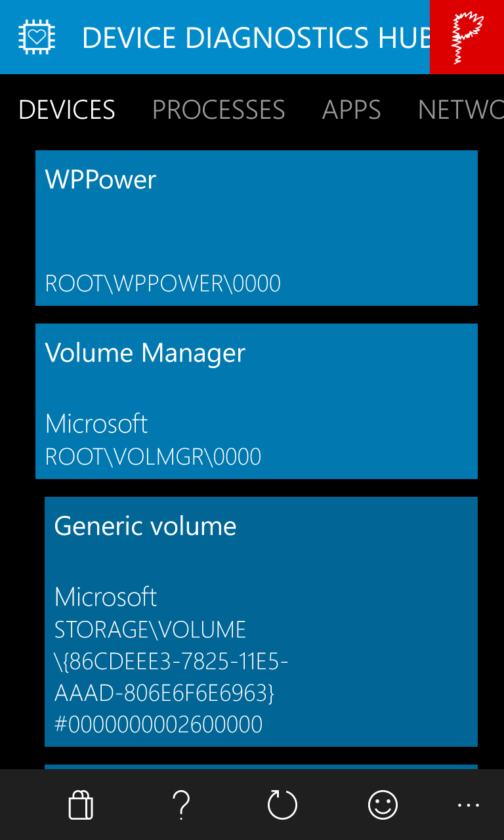Select the STORAGE\VOLUME instance ID text
The height and width of the screenshot is (840, 504).
coord(171,677)
